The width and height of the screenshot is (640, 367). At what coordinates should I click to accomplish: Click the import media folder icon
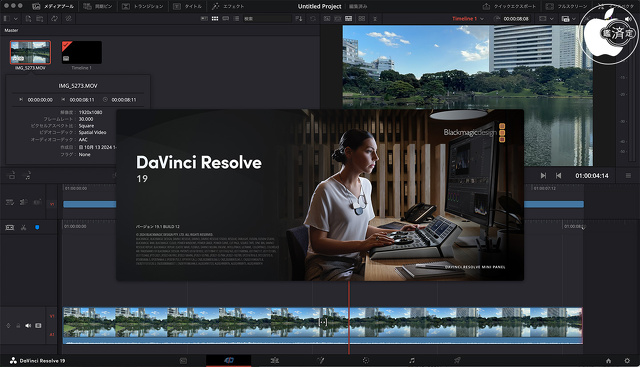coord(40,19)
